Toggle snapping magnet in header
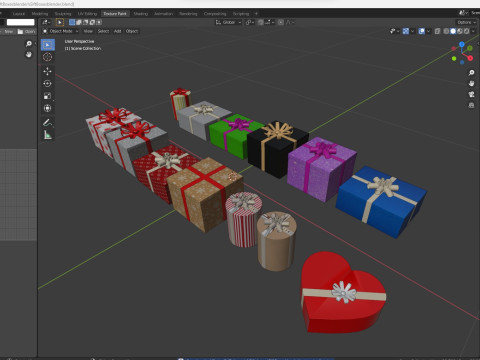480x360 pixels. click(x=261, y=22)
